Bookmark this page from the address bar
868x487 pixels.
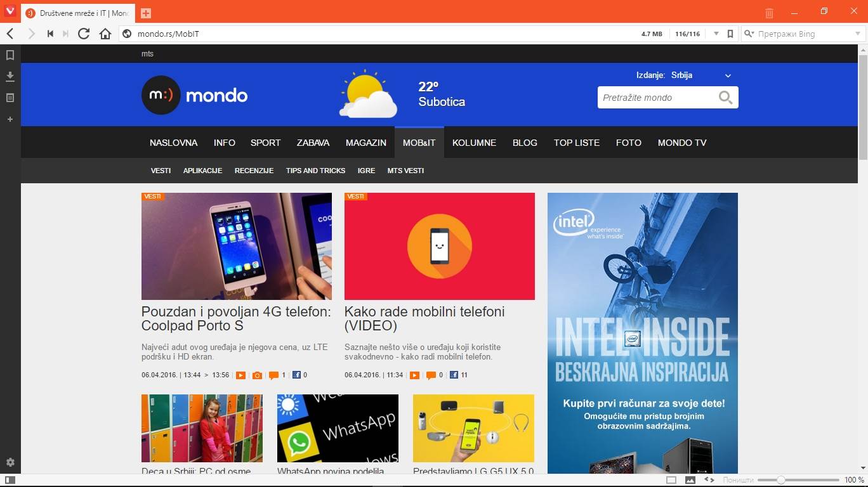tap(730, 34)
